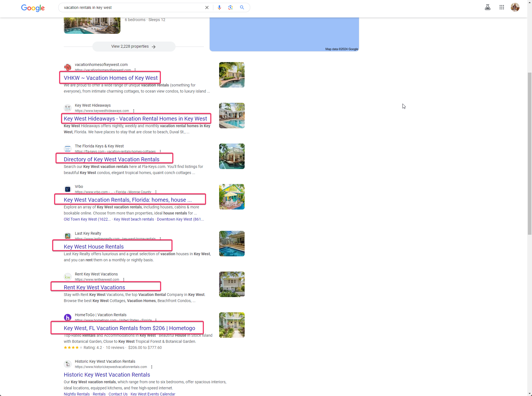Click the page vertical scrollbar thumb
This screenshot has width=532, height=396.
[x=530, y=154]
